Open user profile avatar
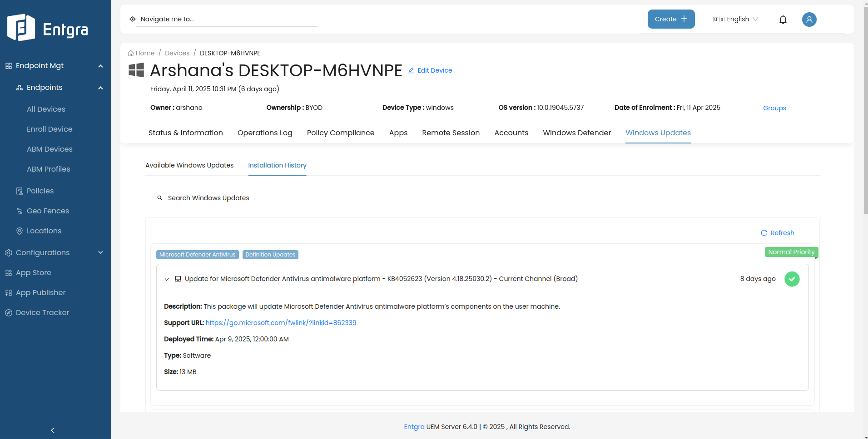Viewport: 868px width, 439px height. coord(809,20)
